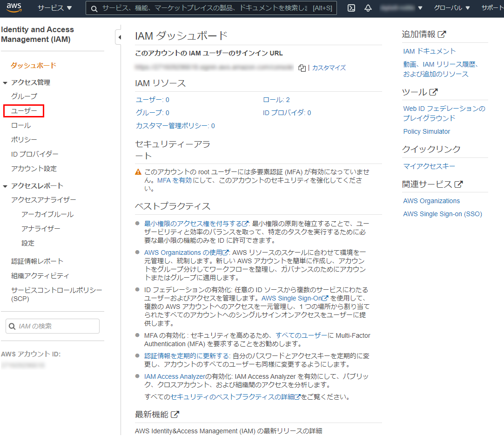This screenshot has width=504, height=437.
Task: Open アクセスアナライザー in sidebar
Action: pos(43,200)
